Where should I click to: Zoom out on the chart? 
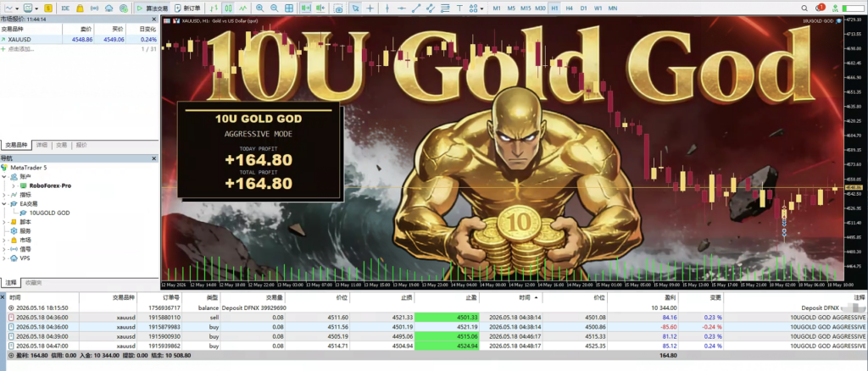coord(274,8)
